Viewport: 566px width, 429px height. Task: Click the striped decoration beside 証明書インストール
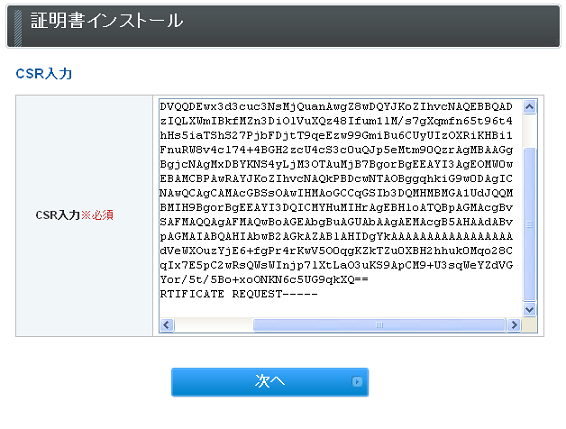(17, 28)
